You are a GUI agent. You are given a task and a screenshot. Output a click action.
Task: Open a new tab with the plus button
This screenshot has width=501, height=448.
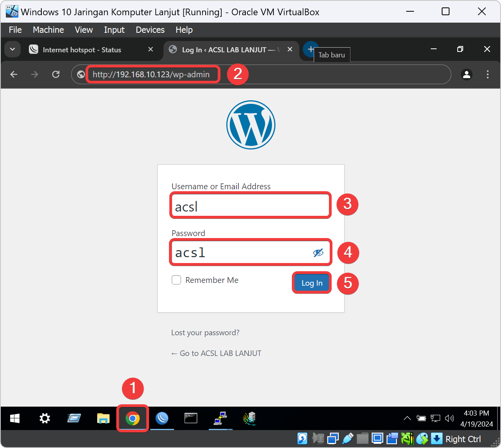(x=311, y=49)
